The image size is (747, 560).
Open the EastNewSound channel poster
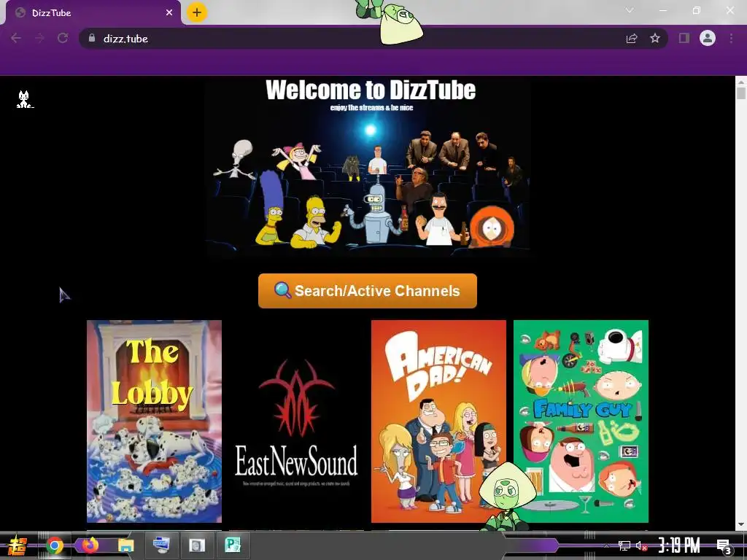(x=296, y=421)
